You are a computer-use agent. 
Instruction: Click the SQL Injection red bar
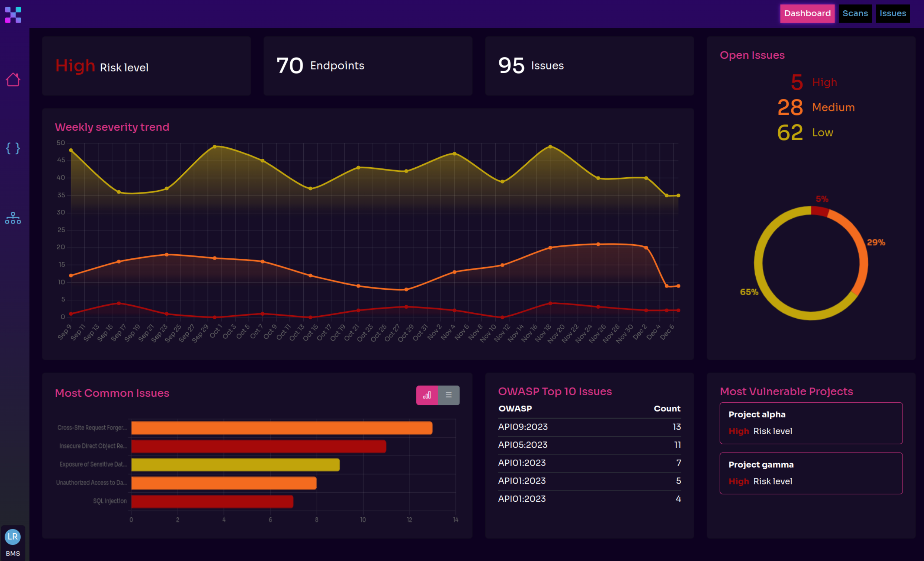click(x=212, y=501)
